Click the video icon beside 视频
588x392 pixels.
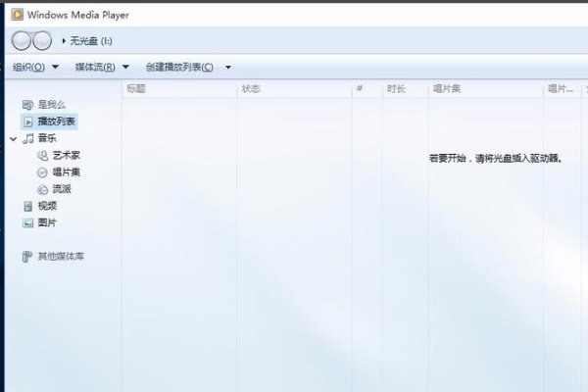[28, 206]
